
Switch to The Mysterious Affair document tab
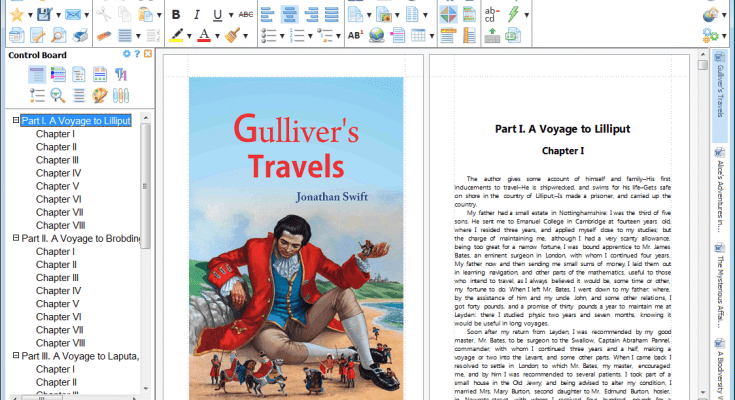pyautogui.click(x=720, y=286)
